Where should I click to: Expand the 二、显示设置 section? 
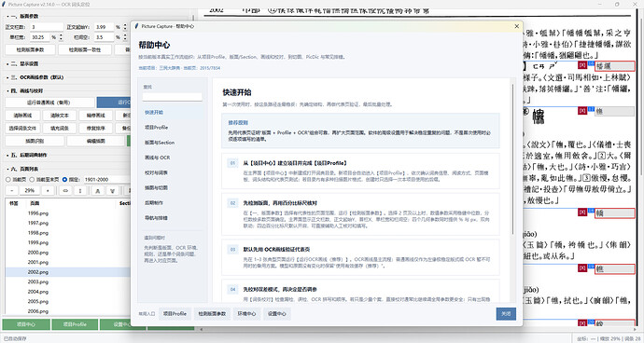pyautogui.click(x=22, y=64)
